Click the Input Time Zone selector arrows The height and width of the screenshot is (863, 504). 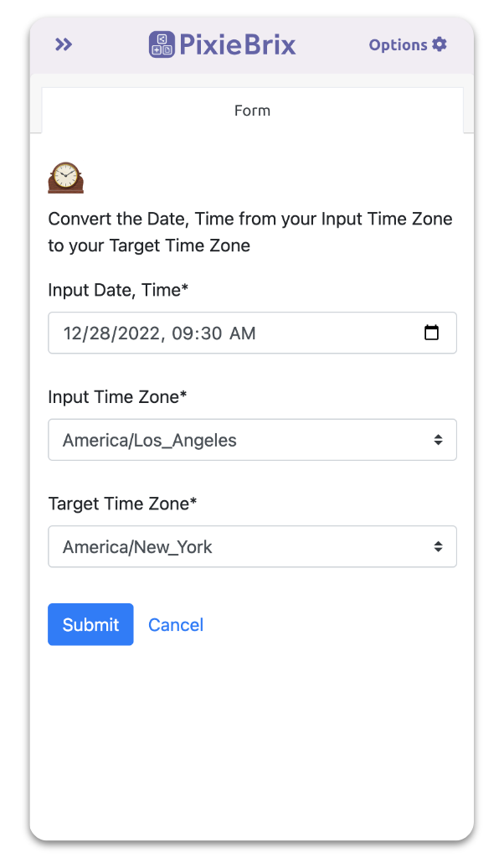[438, 439]
